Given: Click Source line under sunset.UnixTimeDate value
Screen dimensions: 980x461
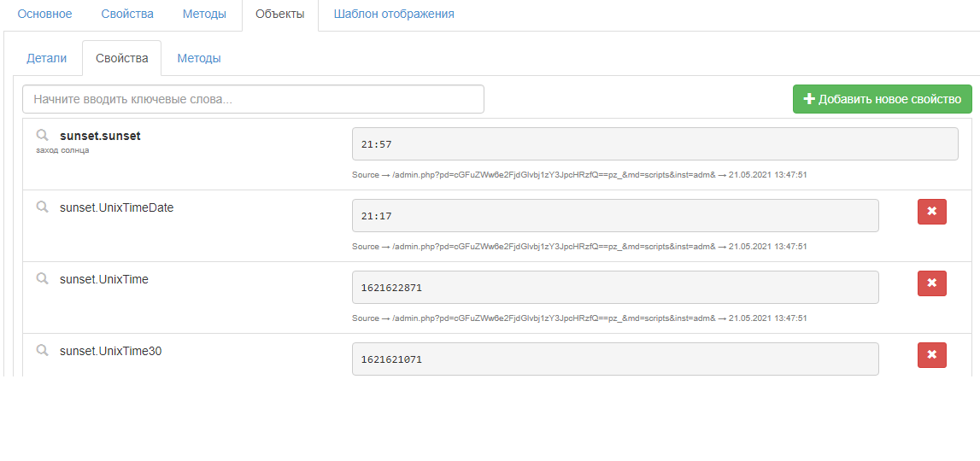Looking at the screenshot, I should pyautogui.click(x=579, y=247).
